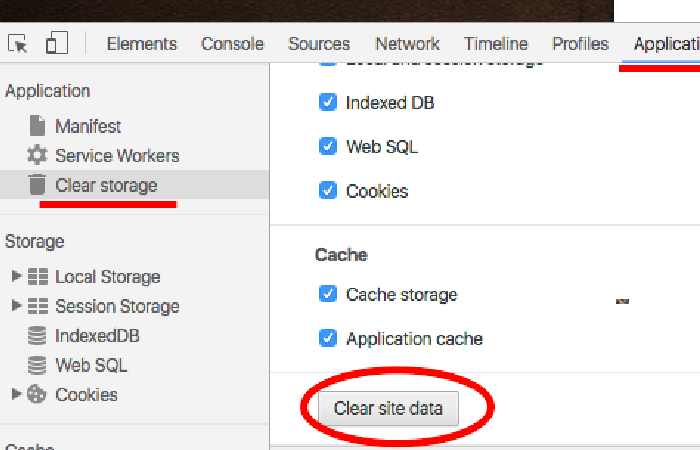Viewport: 700px width, 450px height.
Task: Click the Cookies cookie icon
Action: tap(37, 394)
